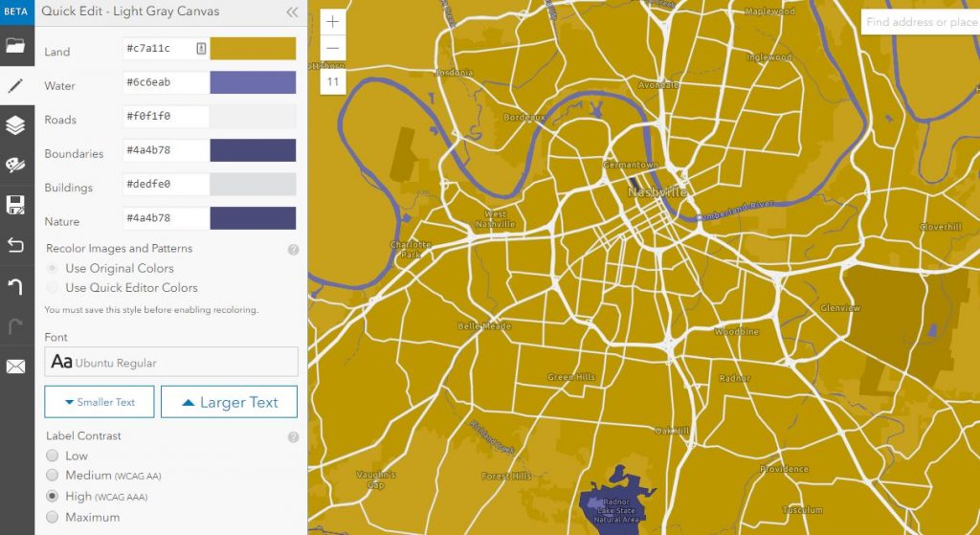Click the envelope icon in the sidebar
The image size is (980, 535).
15,367
